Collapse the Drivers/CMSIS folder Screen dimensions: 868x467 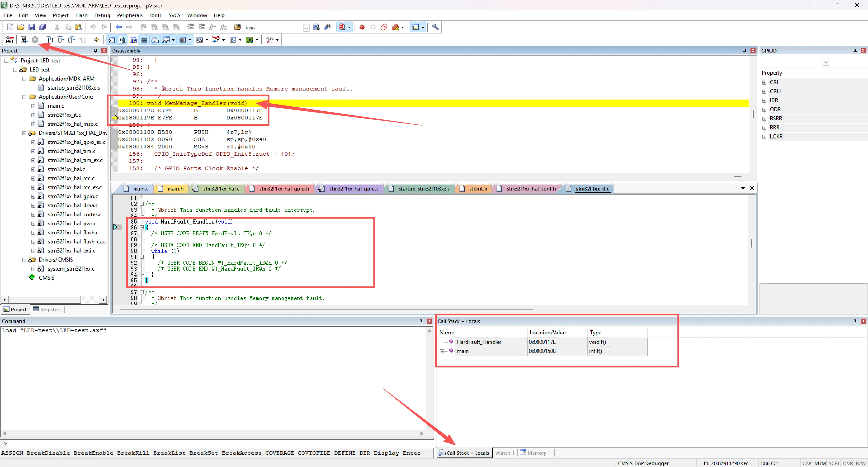click(24, 260)
